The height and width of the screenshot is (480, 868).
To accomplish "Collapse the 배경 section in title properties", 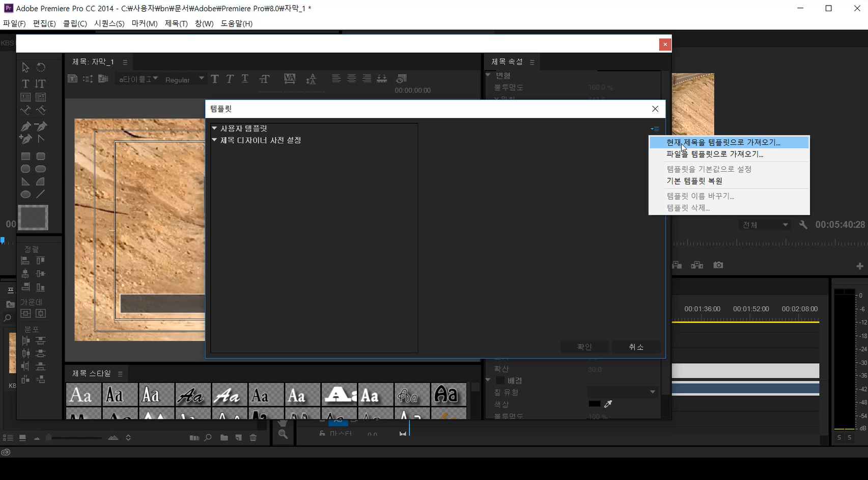I will [488, 380].
